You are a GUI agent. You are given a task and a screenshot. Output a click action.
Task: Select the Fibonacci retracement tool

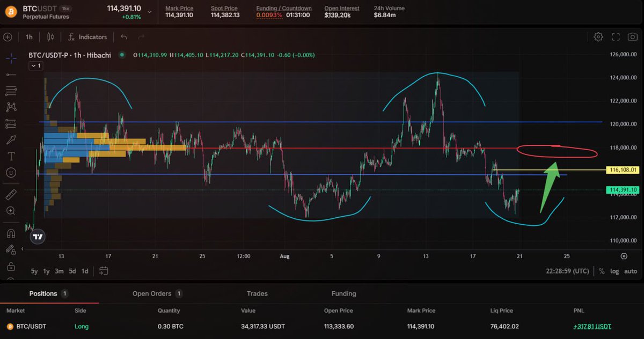click(11, 91)
